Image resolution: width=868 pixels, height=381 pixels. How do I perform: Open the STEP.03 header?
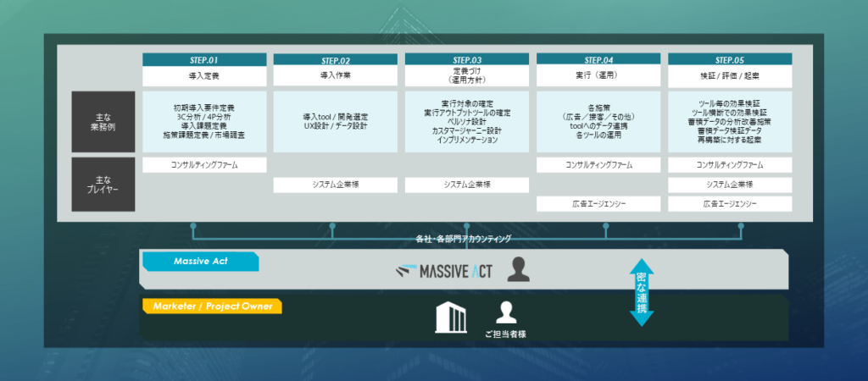pyautogui.click(x=467, y=59)
